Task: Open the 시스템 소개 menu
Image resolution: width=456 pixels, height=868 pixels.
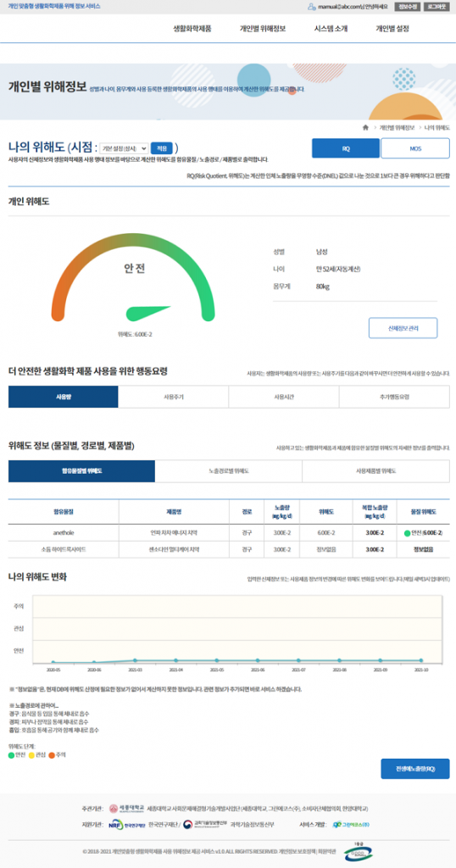Action: [x=331, y=29]
